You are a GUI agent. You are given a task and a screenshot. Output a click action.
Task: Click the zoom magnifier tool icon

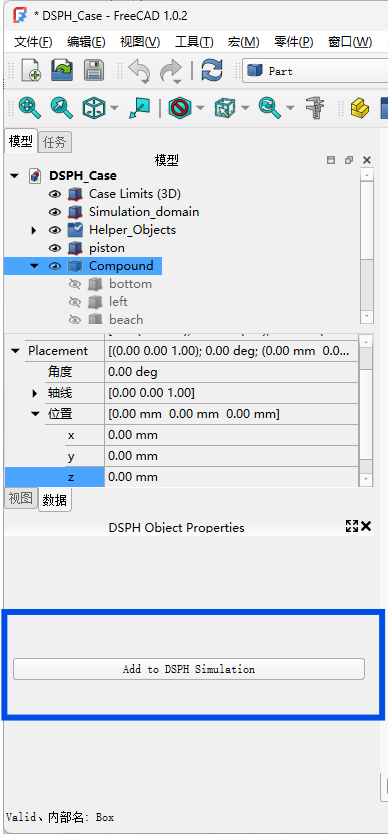pyautogui.click(x=269, y=108)
